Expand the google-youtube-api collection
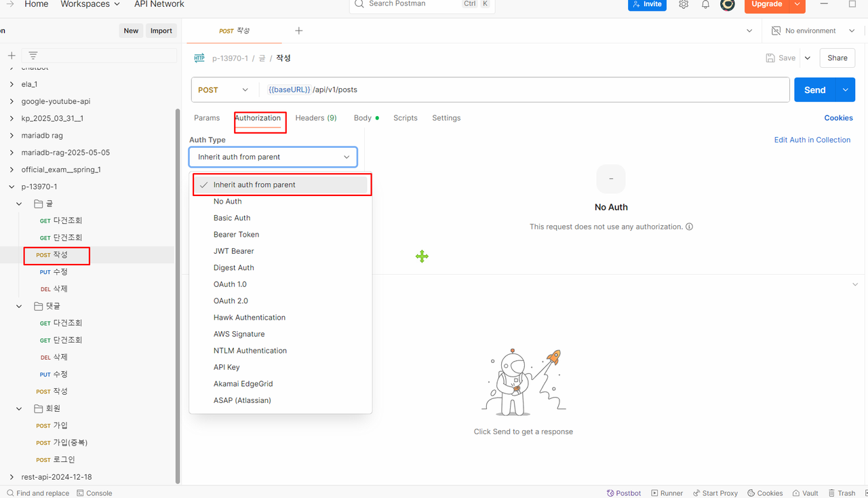868x498 pixels. tap(12, 101)
